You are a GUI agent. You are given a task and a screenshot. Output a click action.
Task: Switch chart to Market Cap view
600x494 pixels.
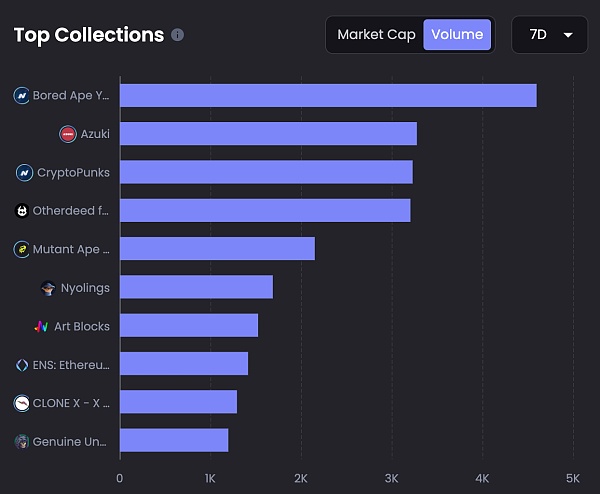[x=374, y=35]
